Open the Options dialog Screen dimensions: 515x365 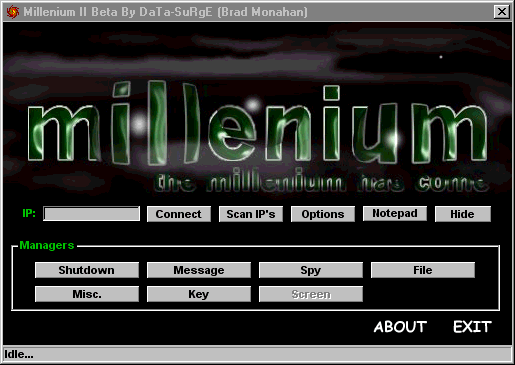[323, 214]
